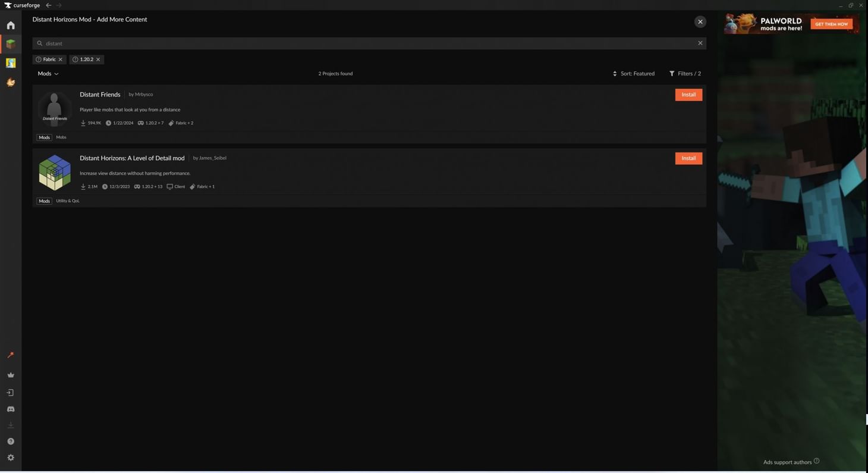The height and width of the screenshot is (473, 868).
Task: Open the help question mark icon
Action: pos(11,441)
